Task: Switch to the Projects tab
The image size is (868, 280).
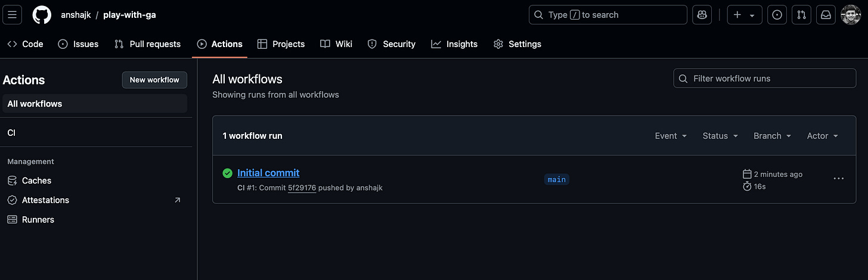Action: pyautogui.click(x=281, y=44)
